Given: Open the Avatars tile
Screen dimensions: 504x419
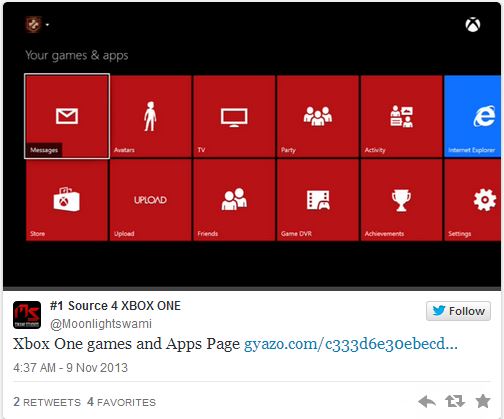Looking at the screenshot, I should [x=151, y=116].
